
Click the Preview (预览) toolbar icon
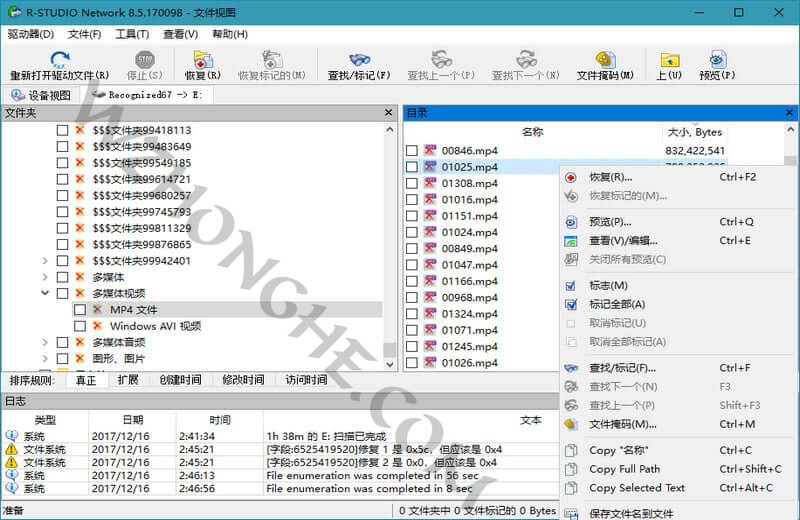click(717, 60)
